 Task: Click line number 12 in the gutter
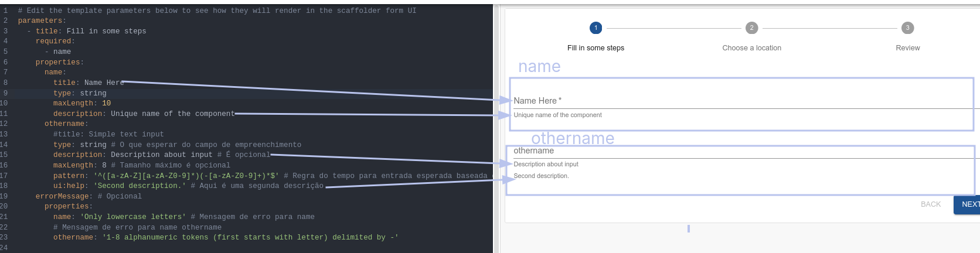tap(4, 124)
